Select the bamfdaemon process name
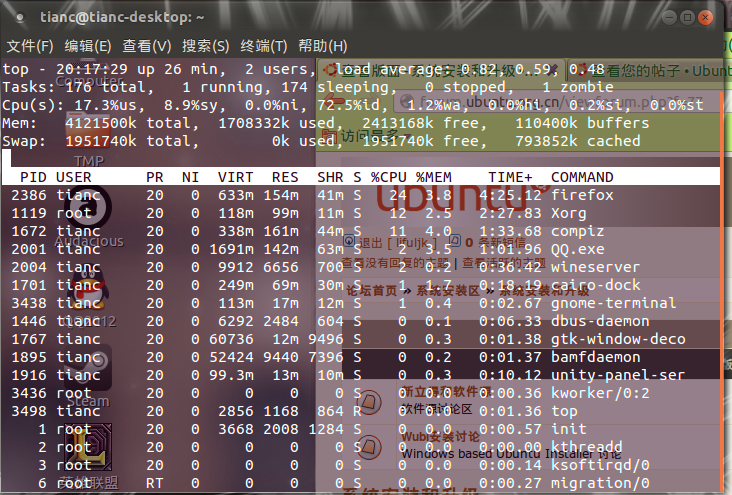The image size is (732, 495). click(596, 357)
